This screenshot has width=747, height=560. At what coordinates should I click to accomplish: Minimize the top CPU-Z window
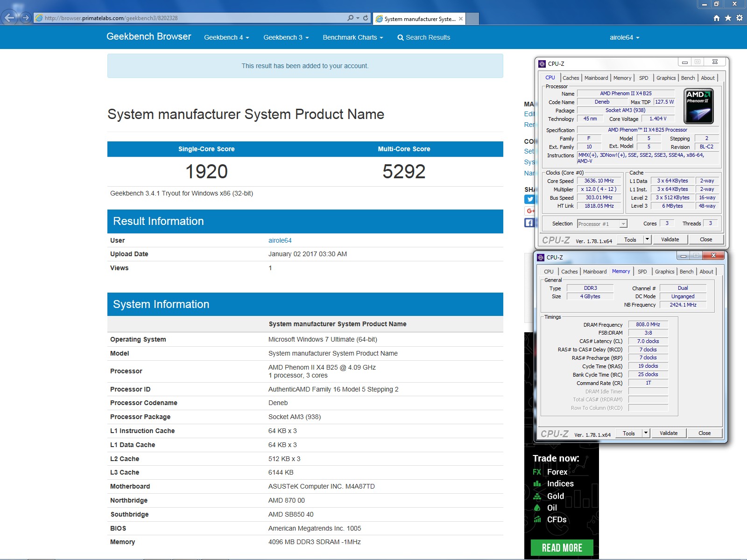tap(684, 62)
